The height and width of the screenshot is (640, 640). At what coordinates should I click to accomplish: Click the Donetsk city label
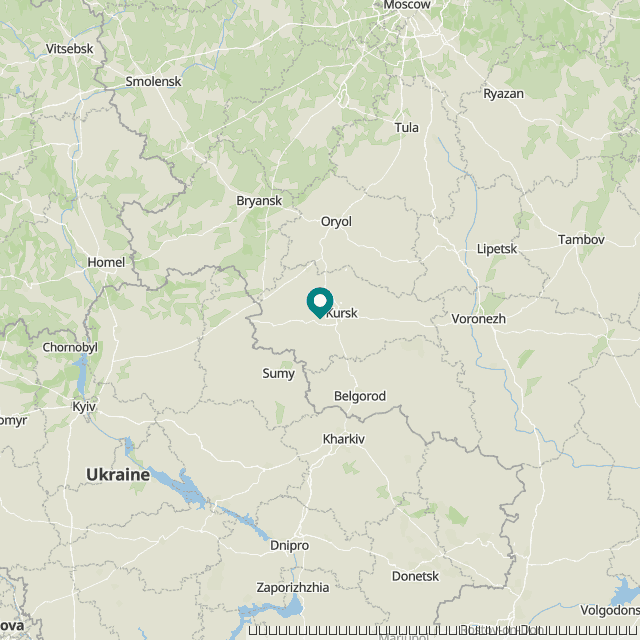[416, 576]
